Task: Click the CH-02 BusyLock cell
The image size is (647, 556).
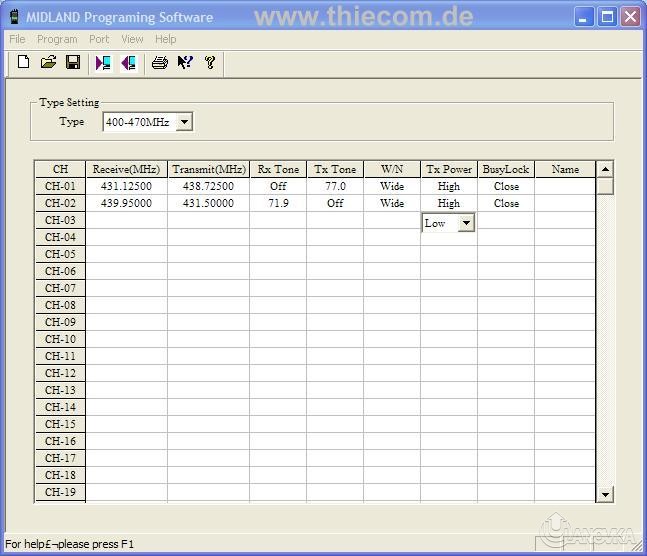Action: [506, 203]
